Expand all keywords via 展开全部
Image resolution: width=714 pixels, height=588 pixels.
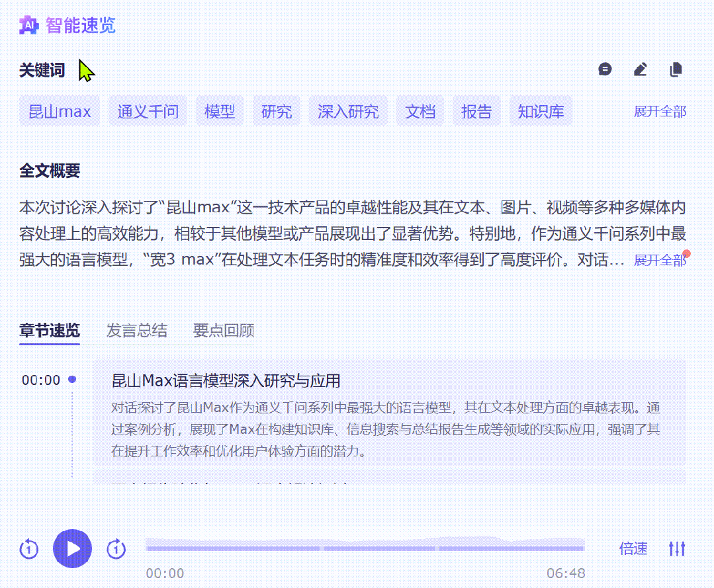[659, 112]
